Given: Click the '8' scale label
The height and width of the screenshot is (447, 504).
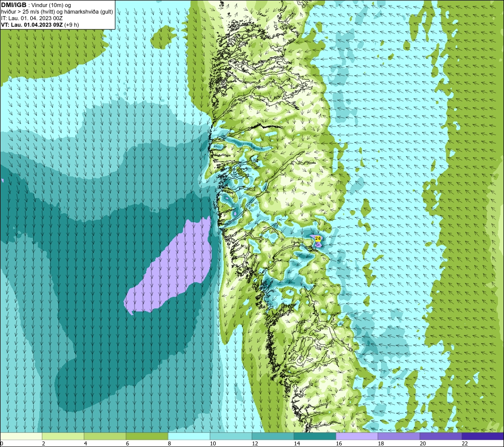Looking at the screenshot, I should pos(169,443).
